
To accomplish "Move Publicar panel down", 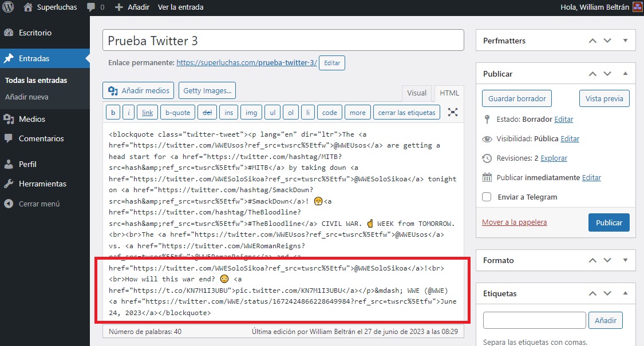I will (607, 74).
